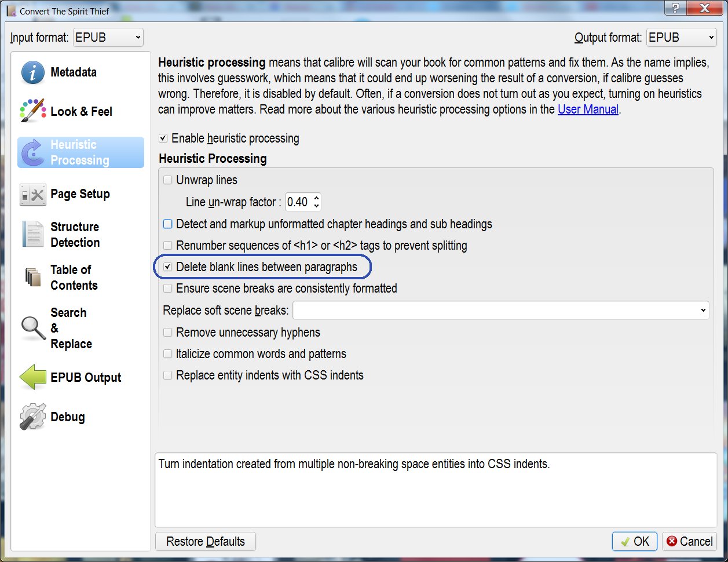This screenshot has height=562, width=728.
Task: Click the Debug gear icon
Action: coord(33,417)
